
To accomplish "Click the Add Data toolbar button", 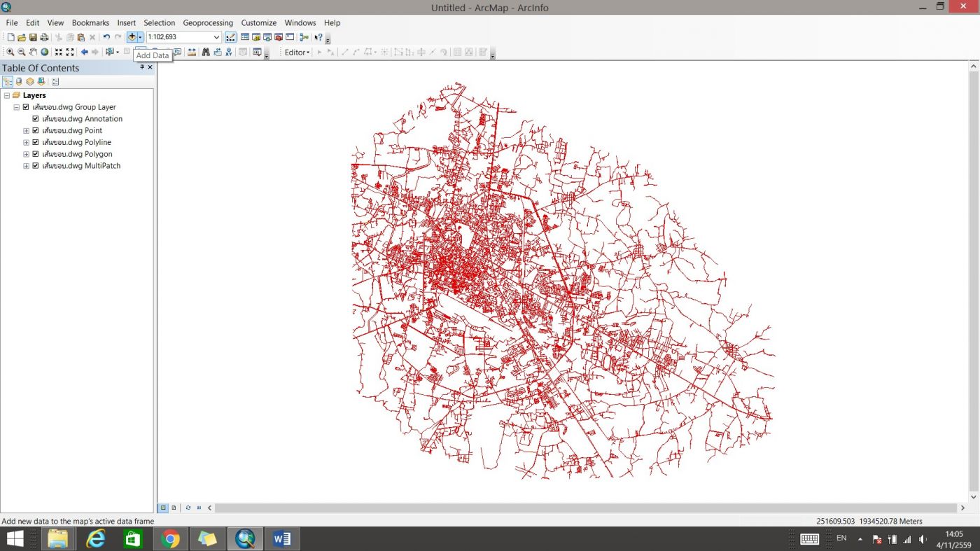I will pos(132,37).
